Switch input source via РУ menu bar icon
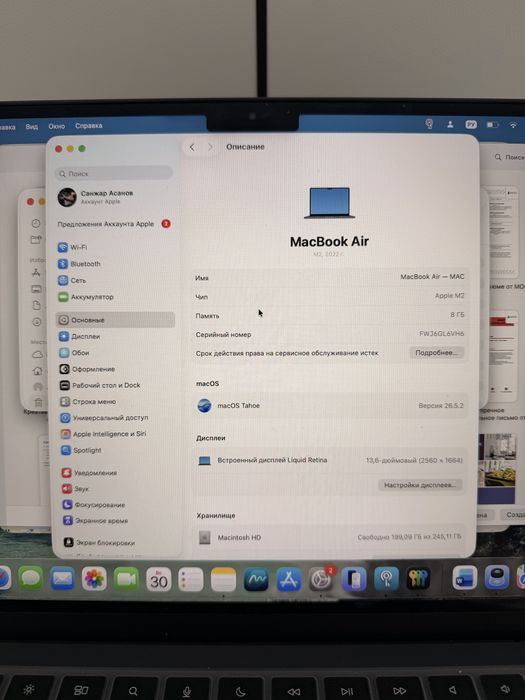 coord(471,125)
